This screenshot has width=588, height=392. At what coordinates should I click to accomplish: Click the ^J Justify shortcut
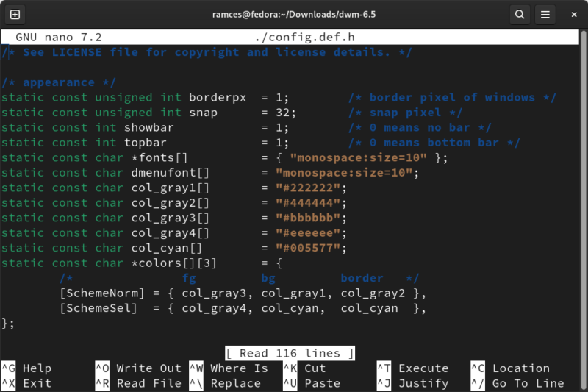(413, 383)
